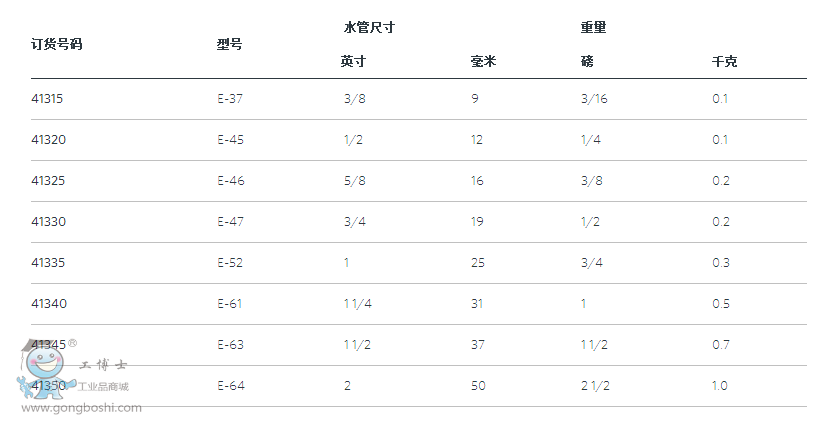Select the 毫米 sub-header

tap(483, 62)
